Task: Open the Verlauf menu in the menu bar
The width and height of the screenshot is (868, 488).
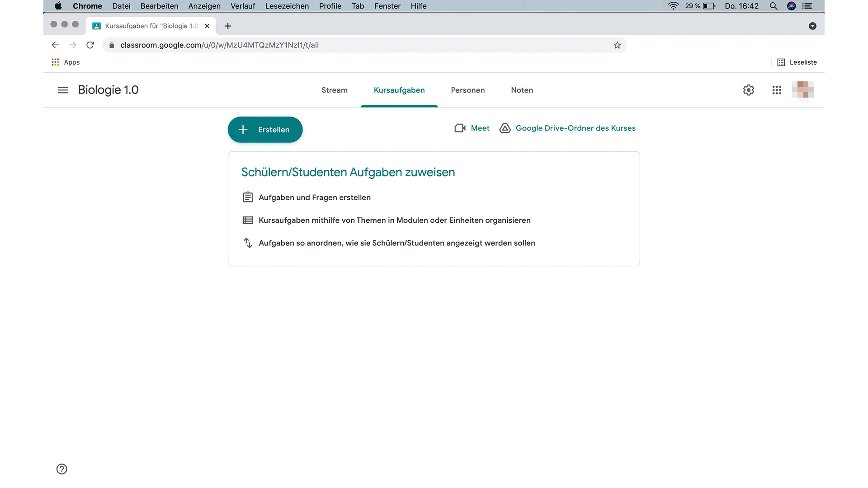Action: point(243,6)
